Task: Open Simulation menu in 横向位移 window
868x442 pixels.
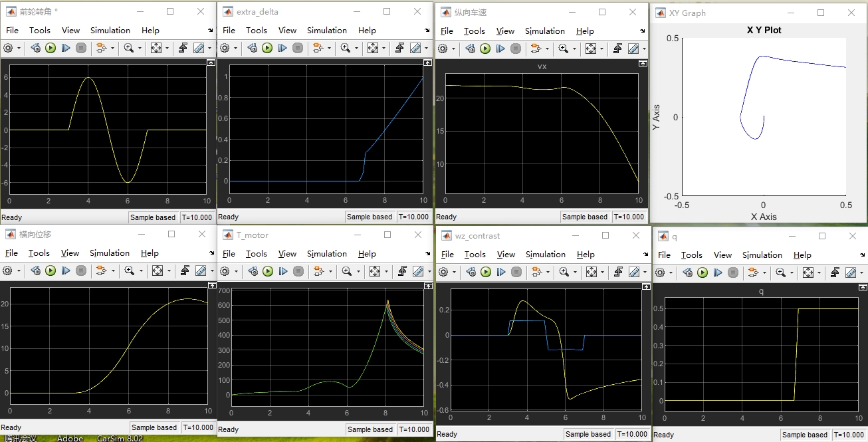Action: coord(110,253)
